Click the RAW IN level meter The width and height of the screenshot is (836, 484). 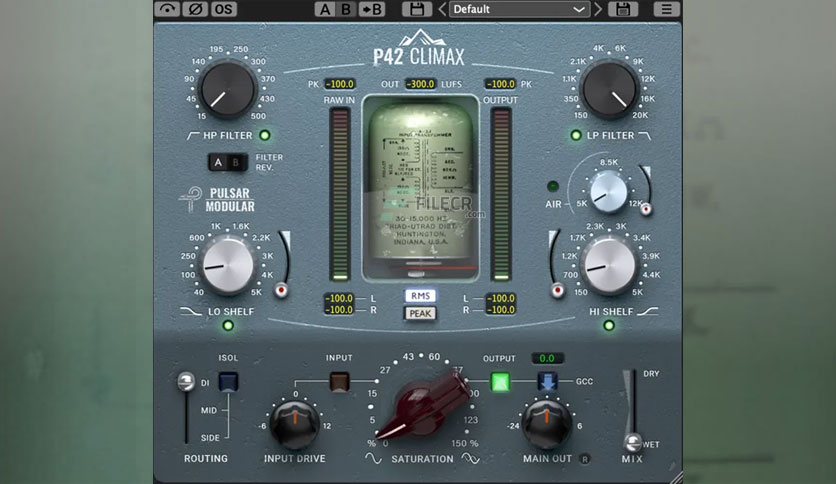[x=340, y=195]
